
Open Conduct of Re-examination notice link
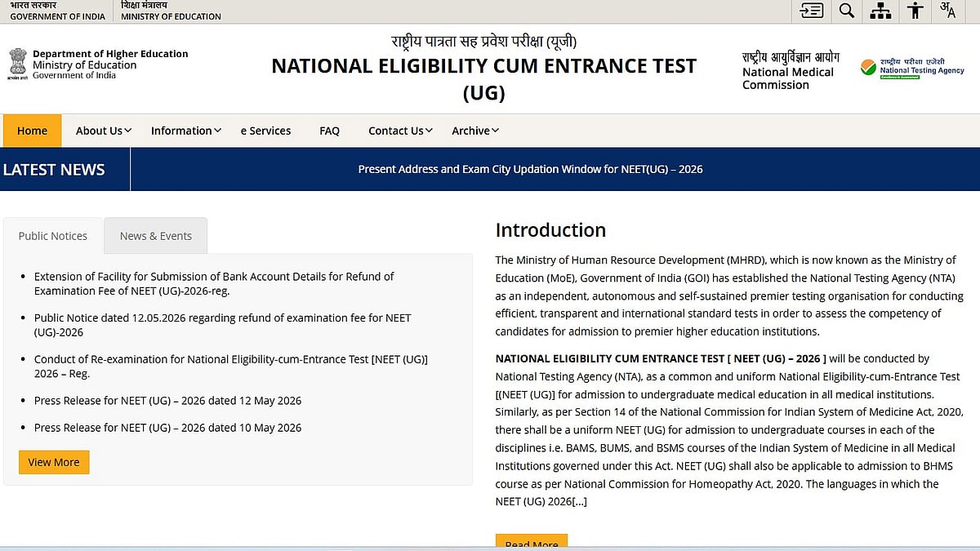pyautogui.click(x=231, y=367)
